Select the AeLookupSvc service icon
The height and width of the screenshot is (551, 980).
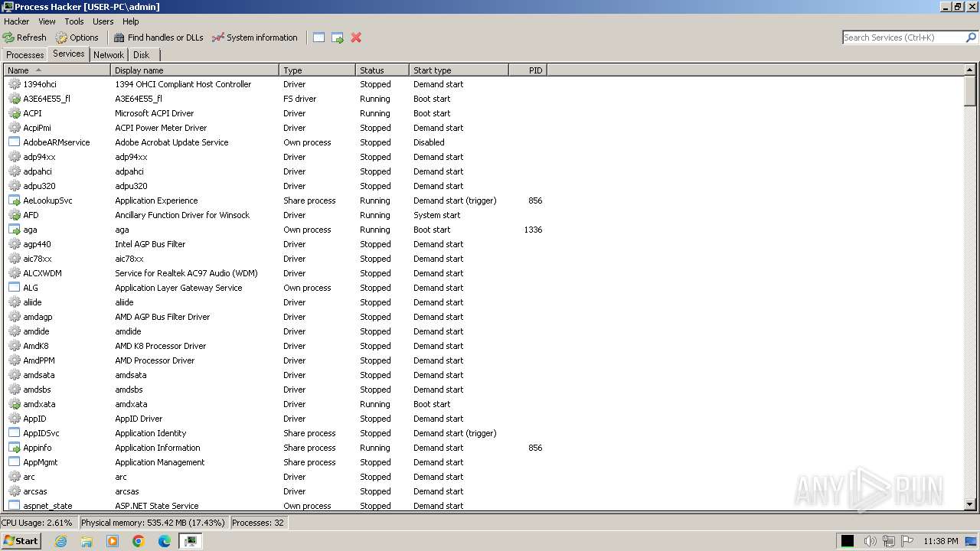click(x=15, y=201)
